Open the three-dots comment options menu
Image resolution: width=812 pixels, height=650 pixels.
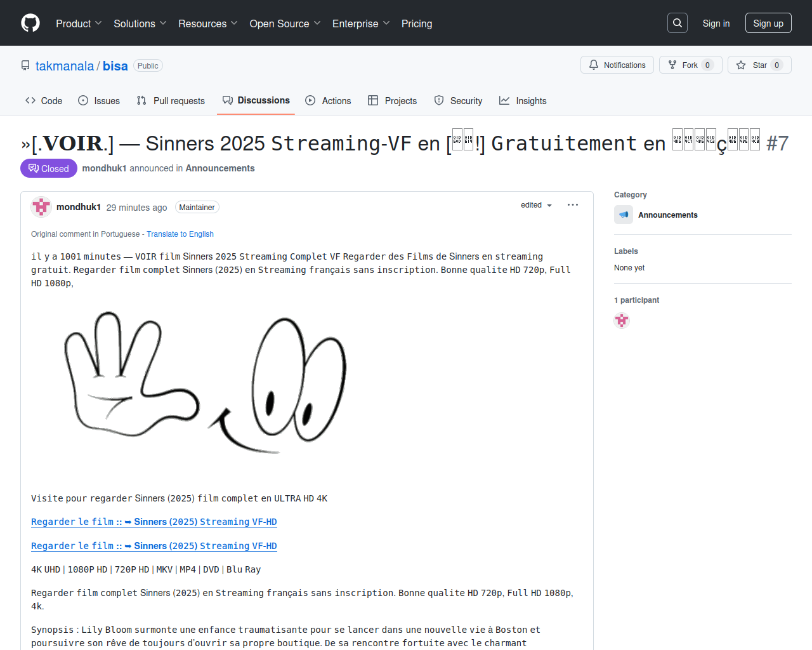573,205
